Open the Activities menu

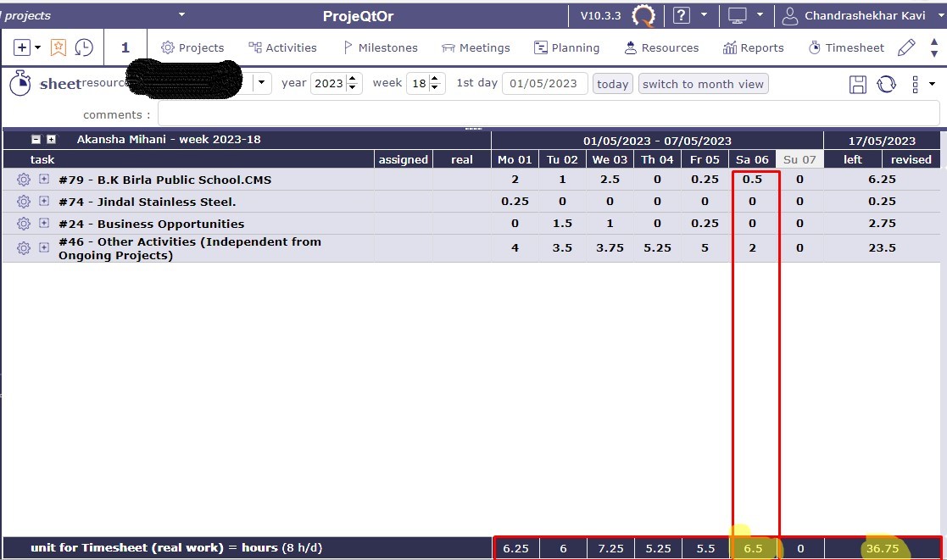[282, 47]
